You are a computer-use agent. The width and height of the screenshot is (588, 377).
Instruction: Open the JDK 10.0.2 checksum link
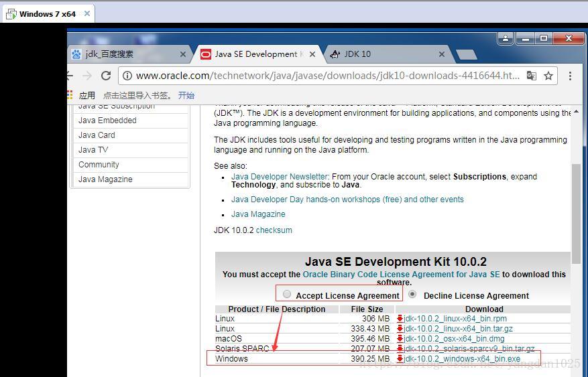point(274,230)
